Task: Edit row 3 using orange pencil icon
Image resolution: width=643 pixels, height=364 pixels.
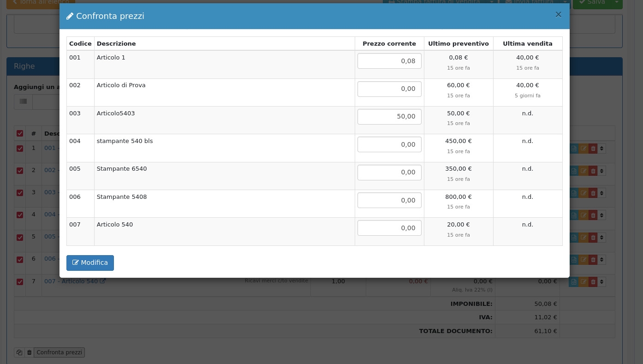Action: click(583, 193)
